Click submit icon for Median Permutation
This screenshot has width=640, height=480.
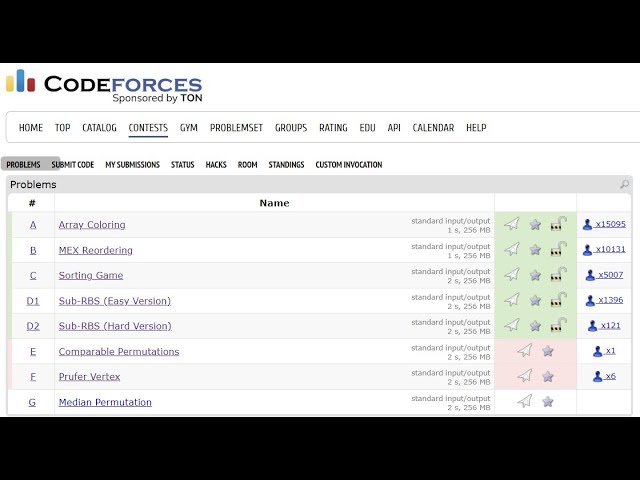tap(525, 401)
